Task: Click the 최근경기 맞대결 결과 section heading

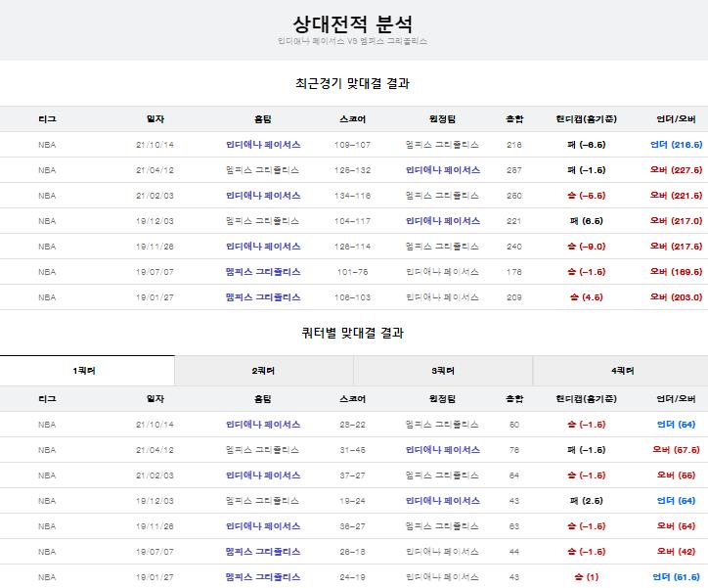Action: [x=352, y=83]
